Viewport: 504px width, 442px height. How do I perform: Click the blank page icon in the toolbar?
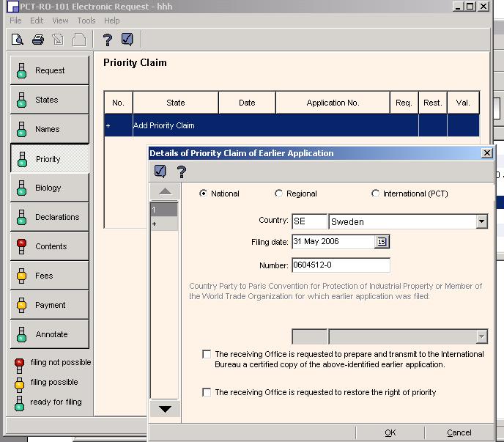click(79, 40)
